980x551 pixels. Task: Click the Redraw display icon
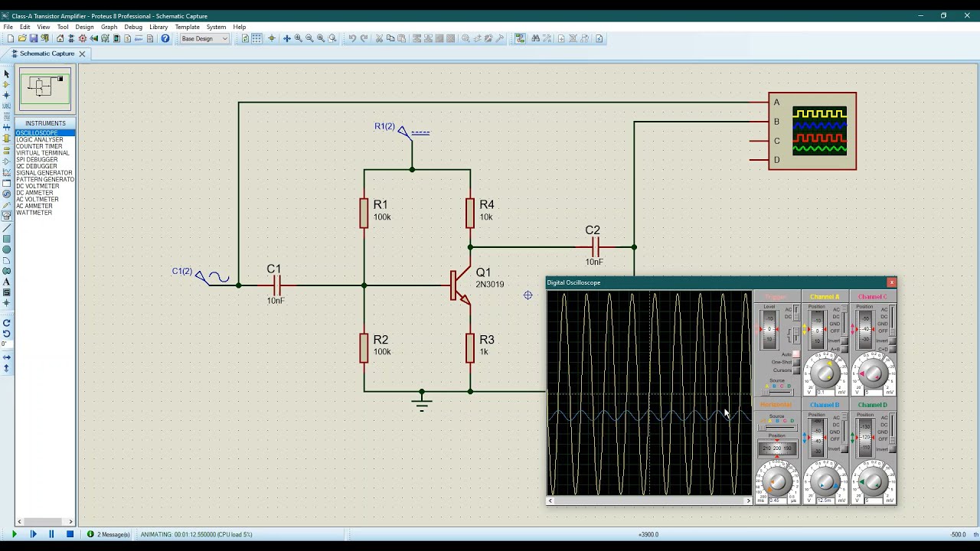(245, 38)
